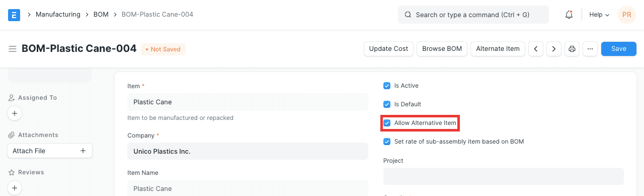
Task: Click the plus icon in Attach File
Action: point(83,151)
